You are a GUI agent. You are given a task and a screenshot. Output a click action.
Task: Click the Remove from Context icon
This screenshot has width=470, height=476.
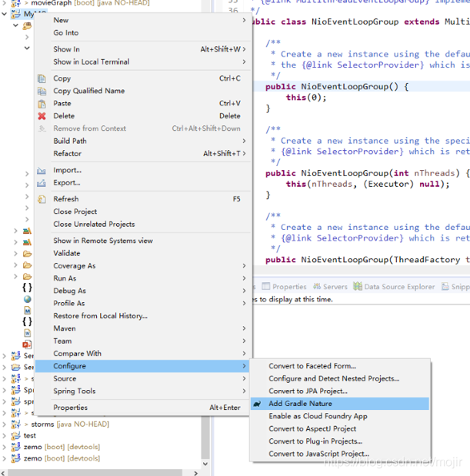42,128
